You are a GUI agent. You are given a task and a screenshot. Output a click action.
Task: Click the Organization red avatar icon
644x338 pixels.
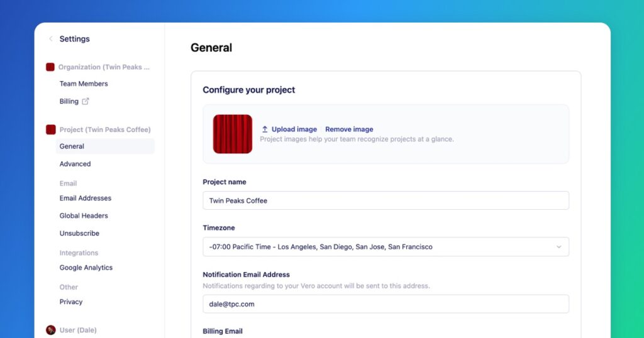(50, 67)
